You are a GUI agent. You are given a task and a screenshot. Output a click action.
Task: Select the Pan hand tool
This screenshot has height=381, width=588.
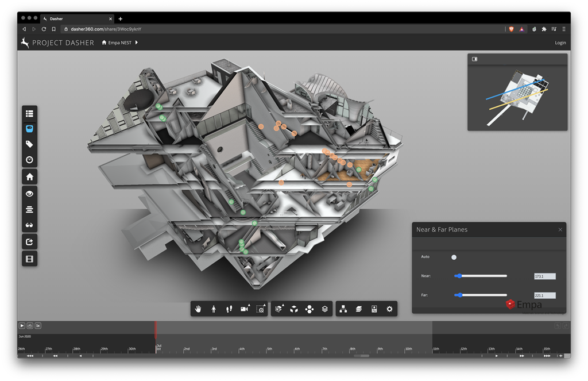point(198,309)
